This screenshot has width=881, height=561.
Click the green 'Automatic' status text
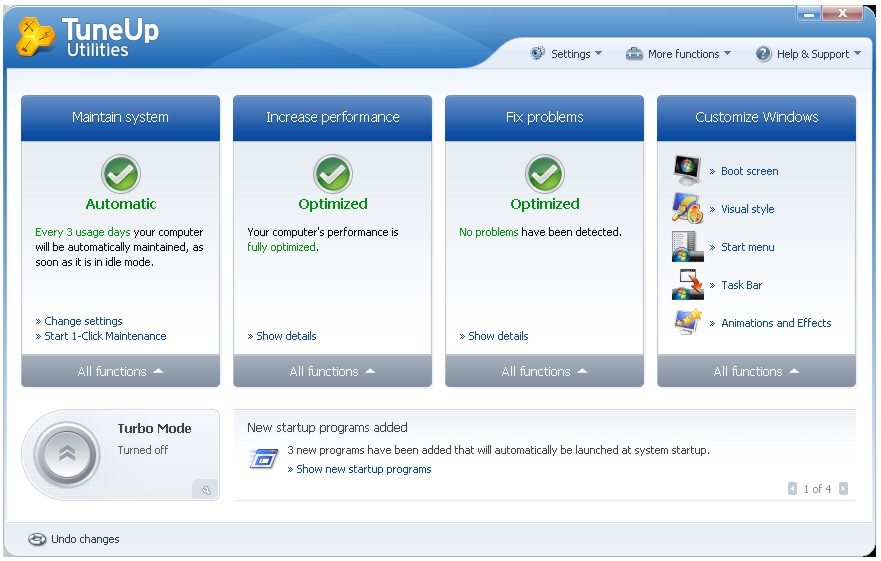121,204
